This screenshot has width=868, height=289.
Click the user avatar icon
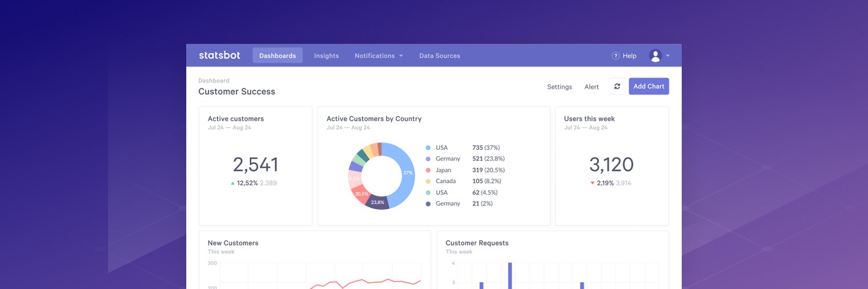tap(656, 55)
